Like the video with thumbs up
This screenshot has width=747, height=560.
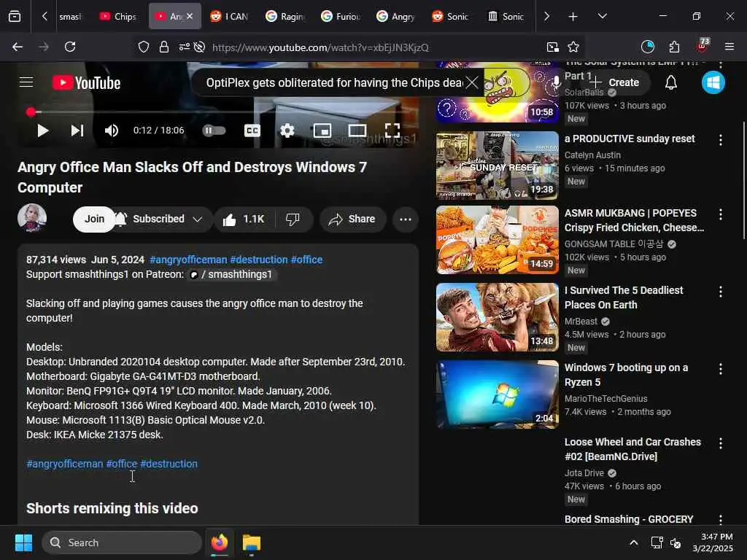pos(244,219)
